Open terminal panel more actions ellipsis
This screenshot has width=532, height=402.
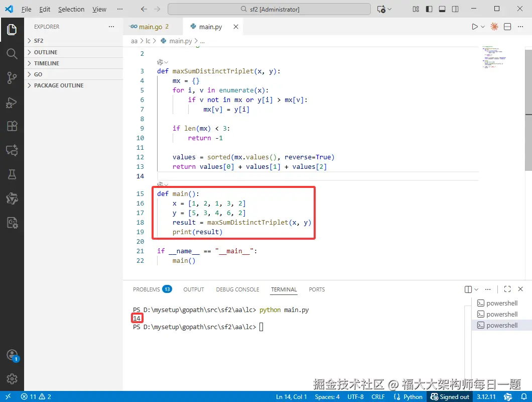click(488, 289)
